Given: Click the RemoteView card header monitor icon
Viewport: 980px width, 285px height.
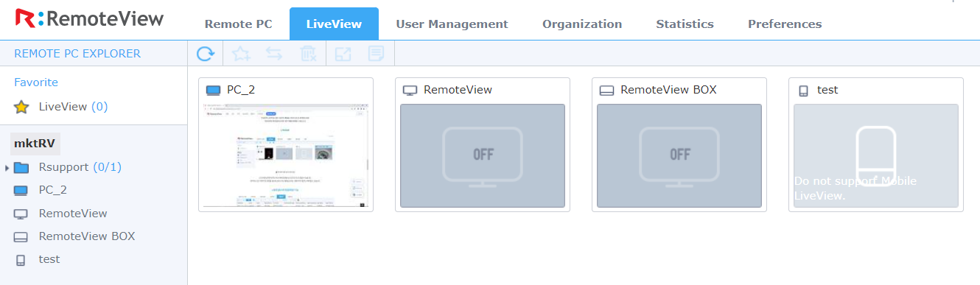Looking at the screenshot, I should pos(410,91).
